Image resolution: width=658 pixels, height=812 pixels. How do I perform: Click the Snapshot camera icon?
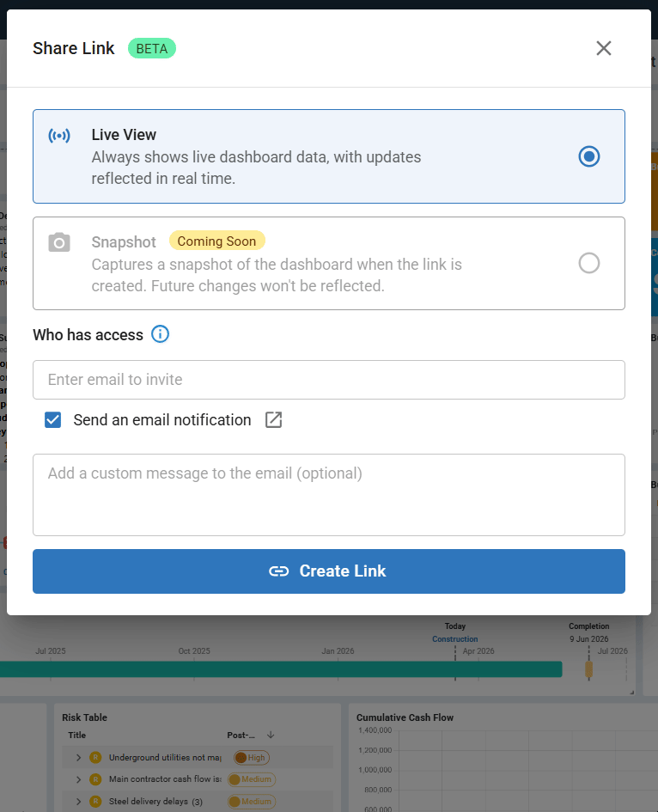point(59,242)
